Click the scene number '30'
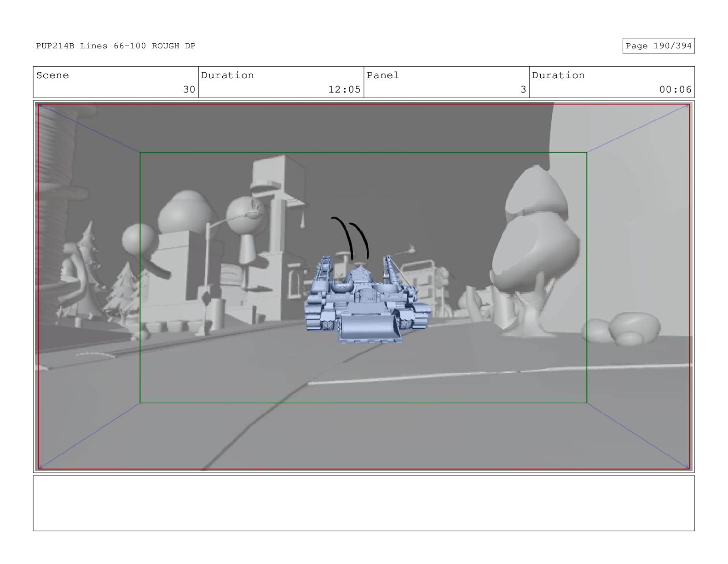 (189, 89)
